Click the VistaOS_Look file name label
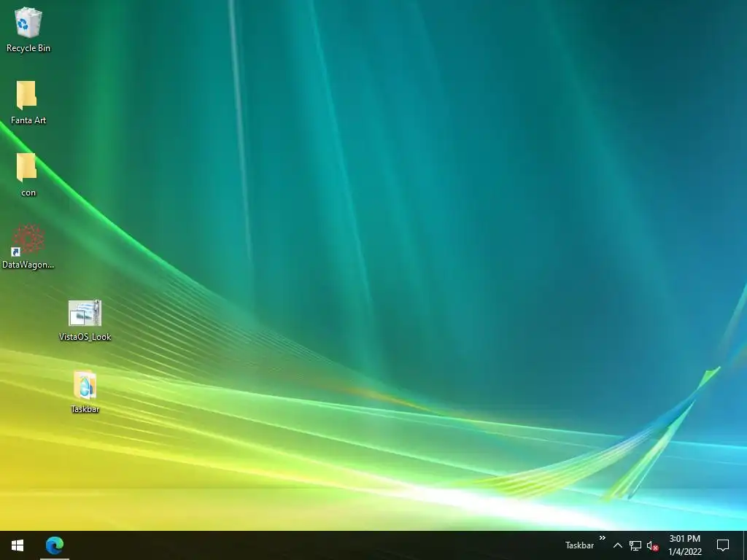This screenshot has height=560, width=747. tap(85, 337)
